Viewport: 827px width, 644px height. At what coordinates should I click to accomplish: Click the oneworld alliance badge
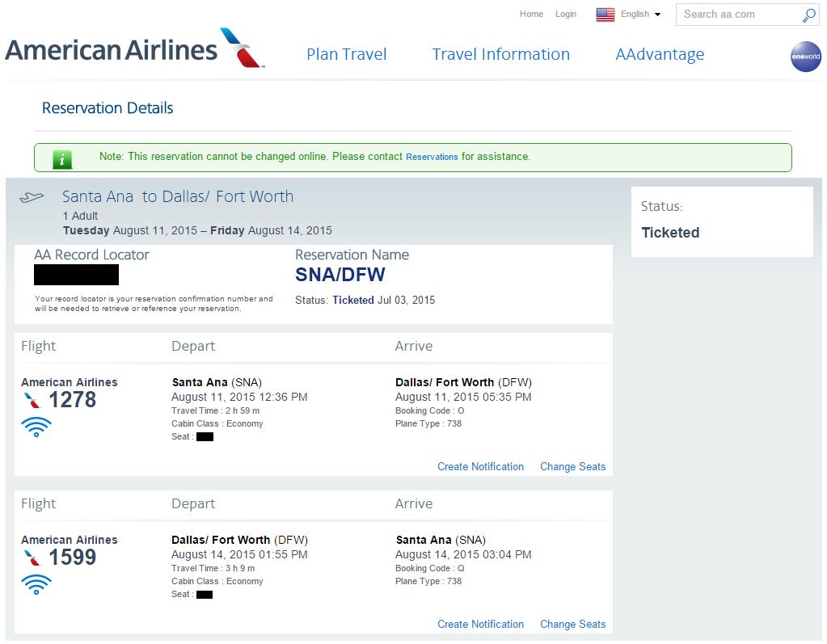pyautogui.click(x=805, y=57)
